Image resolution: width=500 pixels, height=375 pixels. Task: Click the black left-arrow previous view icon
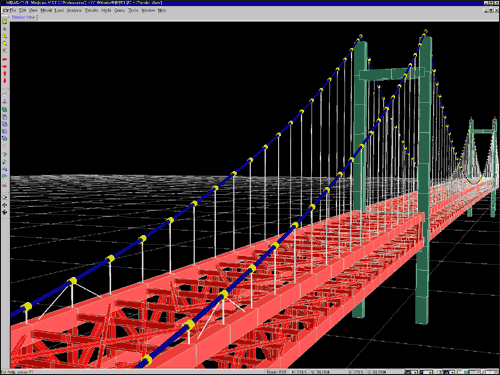point(5,212)
